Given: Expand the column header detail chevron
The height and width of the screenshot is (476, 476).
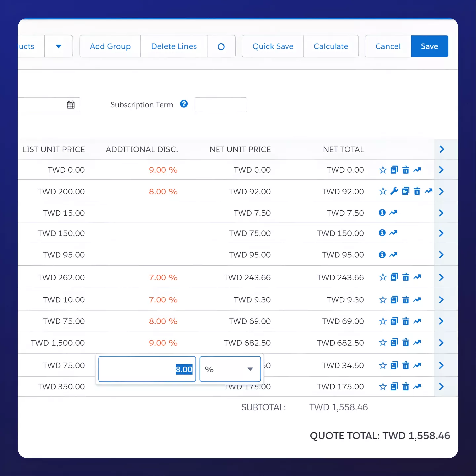Looking at the screenshot, I should point(442,149).
